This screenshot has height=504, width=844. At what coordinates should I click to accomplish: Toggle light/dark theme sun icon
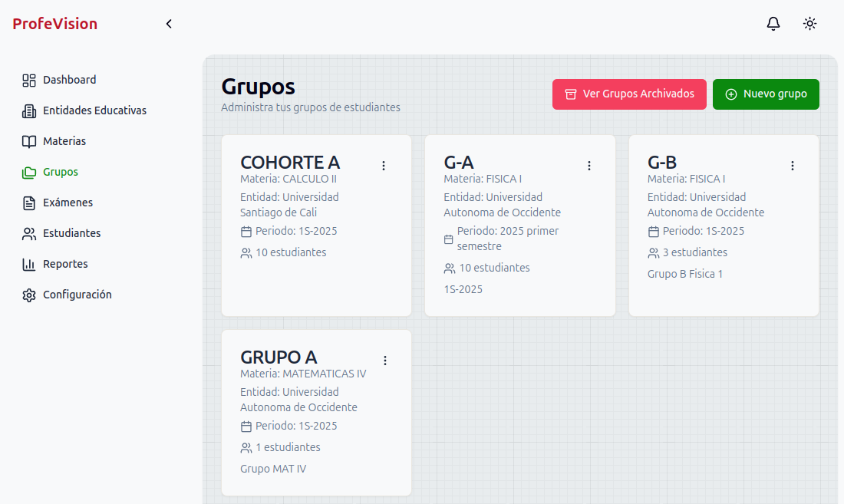[809, 24]
